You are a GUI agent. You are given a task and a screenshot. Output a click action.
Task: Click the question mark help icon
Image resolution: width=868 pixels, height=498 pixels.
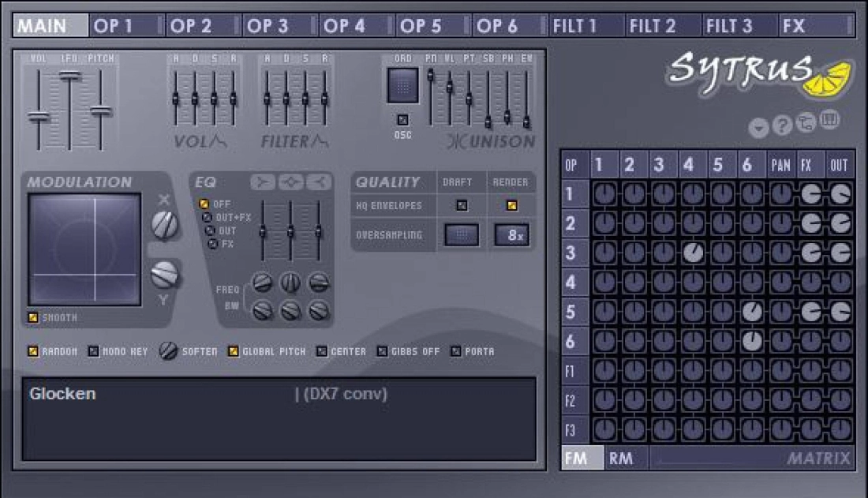click(x=782, y=125)
